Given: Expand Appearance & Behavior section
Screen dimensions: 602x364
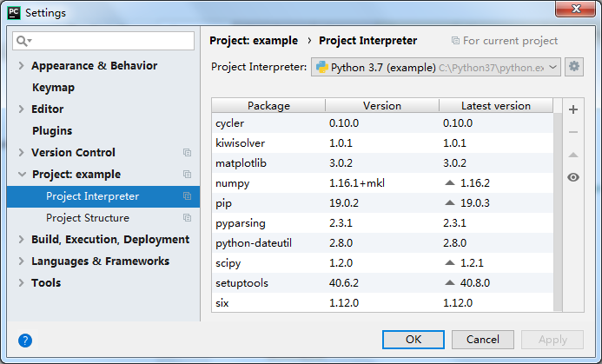Looking at the screenshot, I should [21, 66].
